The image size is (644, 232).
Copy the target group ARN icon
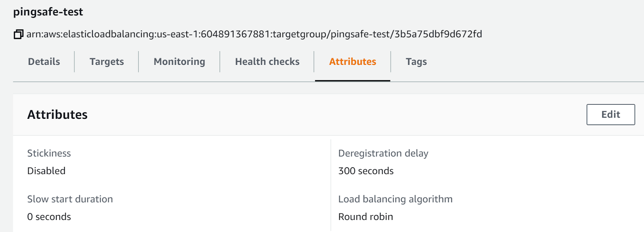(18, 34)
